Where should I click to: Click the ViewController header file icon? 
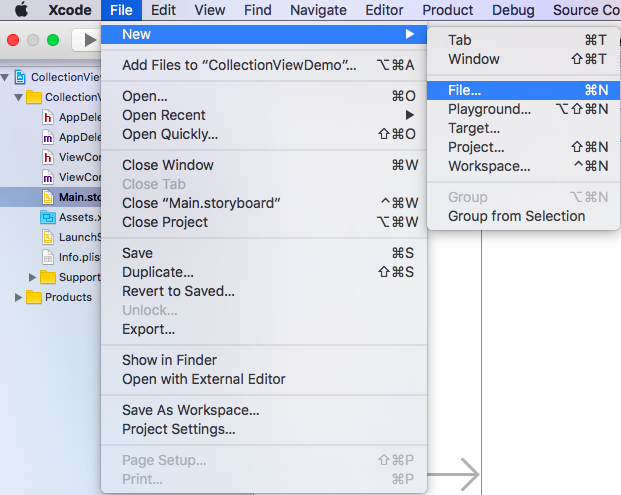[48, 157]
